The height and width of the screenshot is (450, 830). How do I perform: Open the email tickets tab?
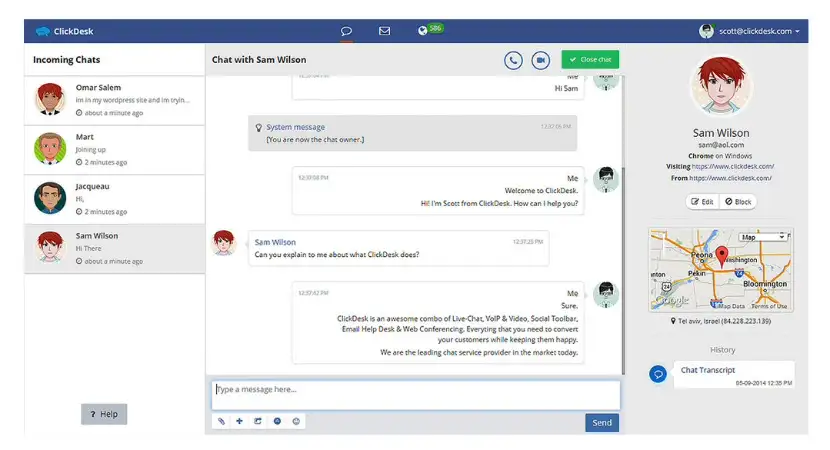coord(384,31)
